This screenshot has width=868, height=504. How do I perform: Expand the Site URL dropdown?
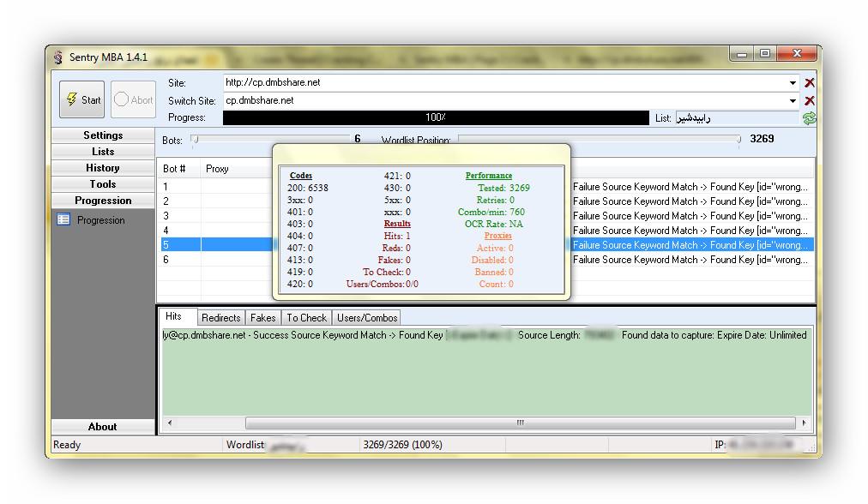pyautogui.click(x=793, y=83)
